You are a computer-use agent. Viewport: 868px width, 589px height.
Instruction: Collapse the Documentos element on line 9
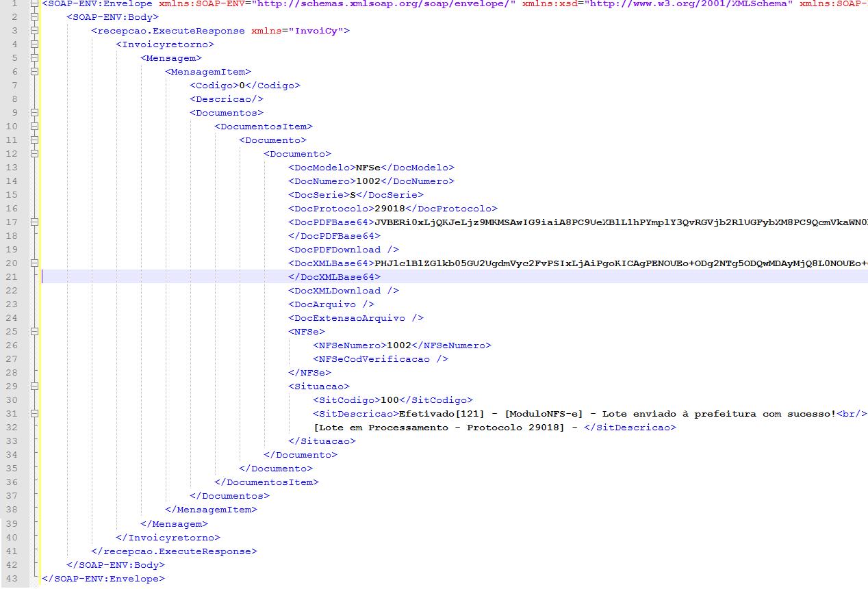[x=34, y=113]
